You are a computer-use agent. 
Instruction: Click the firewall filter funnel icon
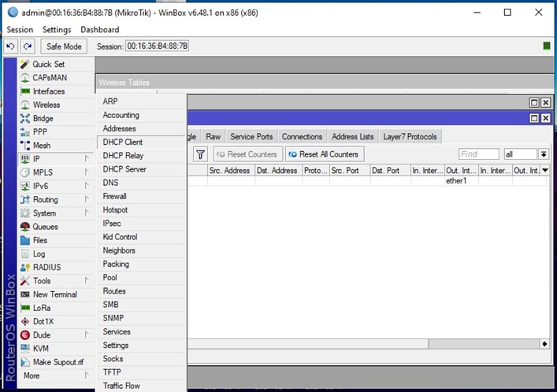tap(200, 154)
